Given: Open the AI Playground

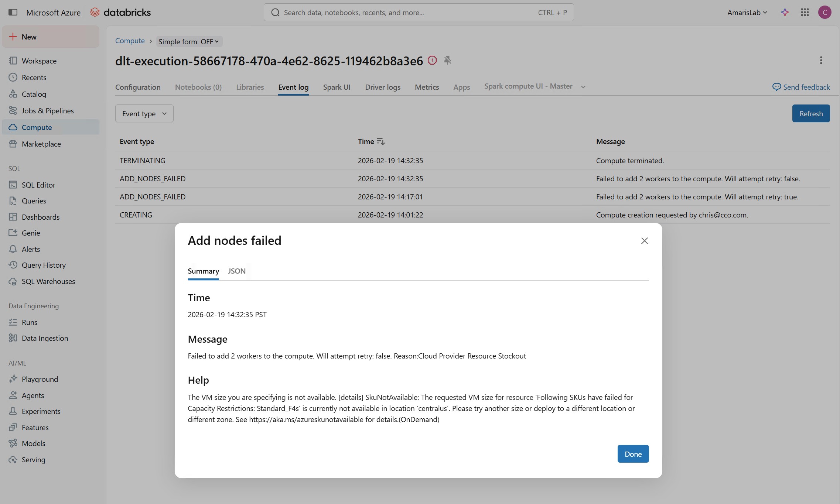Looking at the screenshot, I should click(40, 379).
